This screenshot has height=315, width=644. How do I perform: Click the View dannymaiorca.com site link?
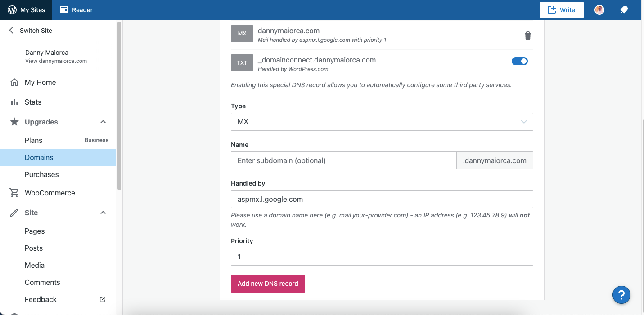click(x=56, y=61)
